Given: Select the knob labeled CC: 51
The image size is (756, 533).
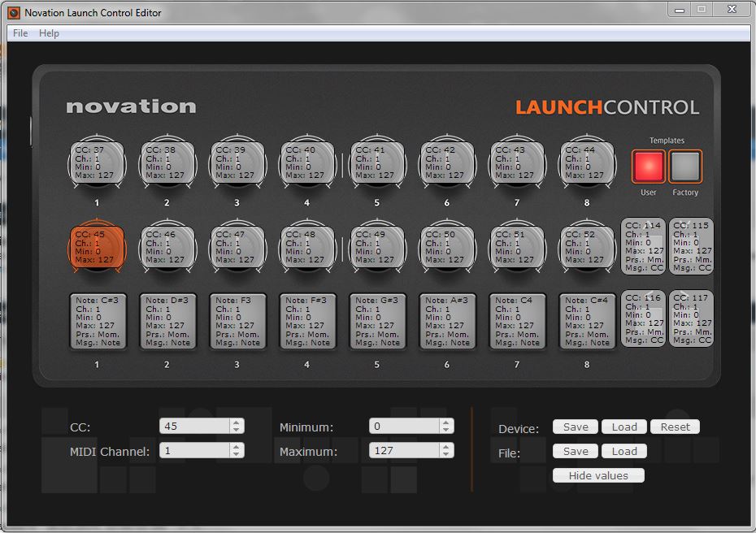Looking at the screenshot, I should [517, 247].
